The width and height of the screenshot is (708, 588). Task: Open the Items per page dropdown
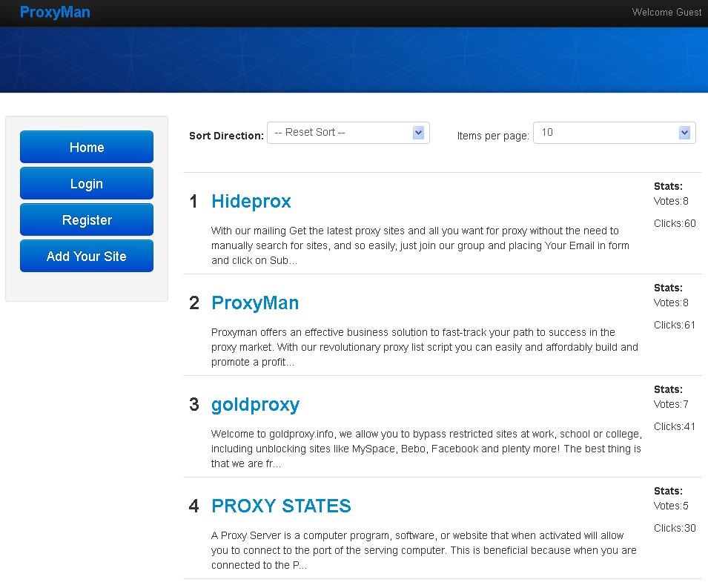click(x=614, y=133)
